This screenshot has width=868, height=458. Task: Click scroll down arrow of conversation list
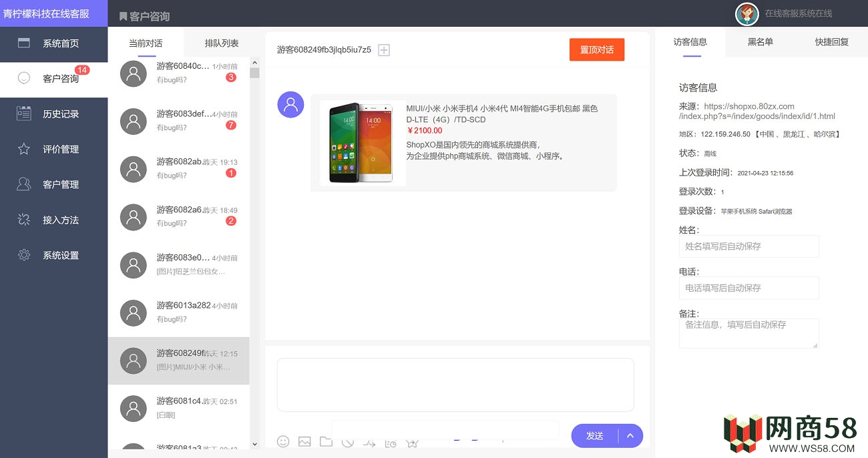(254, 444)
